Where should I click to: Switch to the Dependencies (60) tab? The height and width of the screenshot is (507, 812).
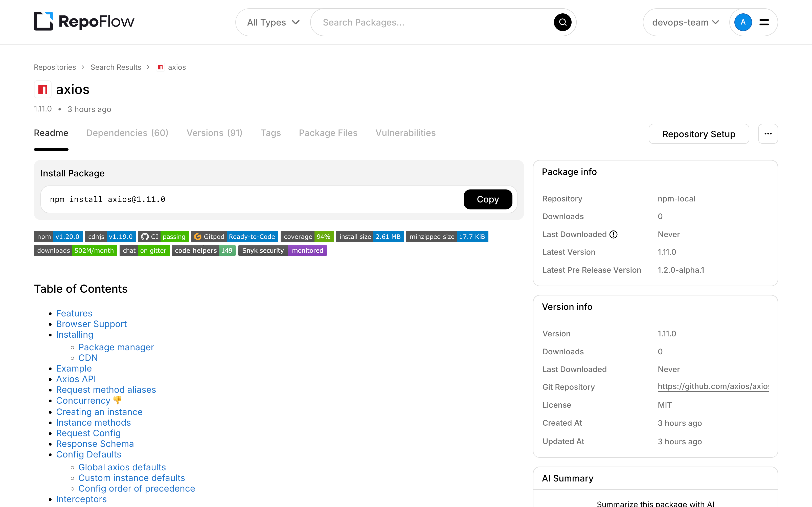click(127, 133)
